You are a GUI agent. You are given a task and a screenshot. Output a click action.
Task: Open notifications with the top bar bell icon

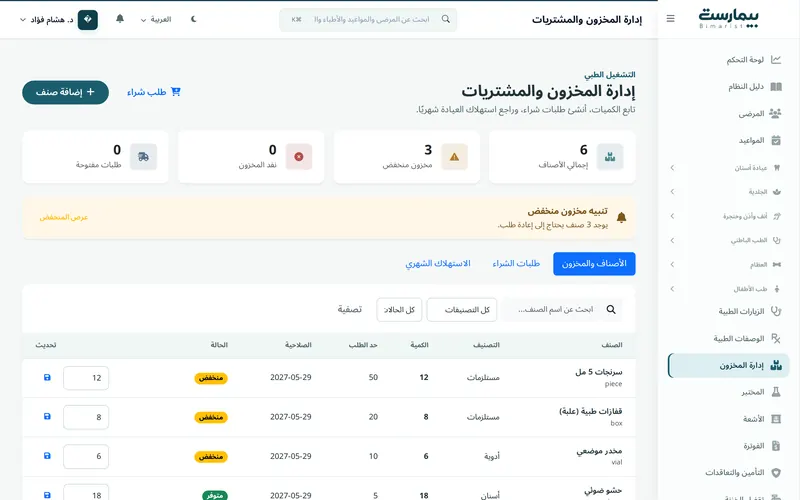120,19
